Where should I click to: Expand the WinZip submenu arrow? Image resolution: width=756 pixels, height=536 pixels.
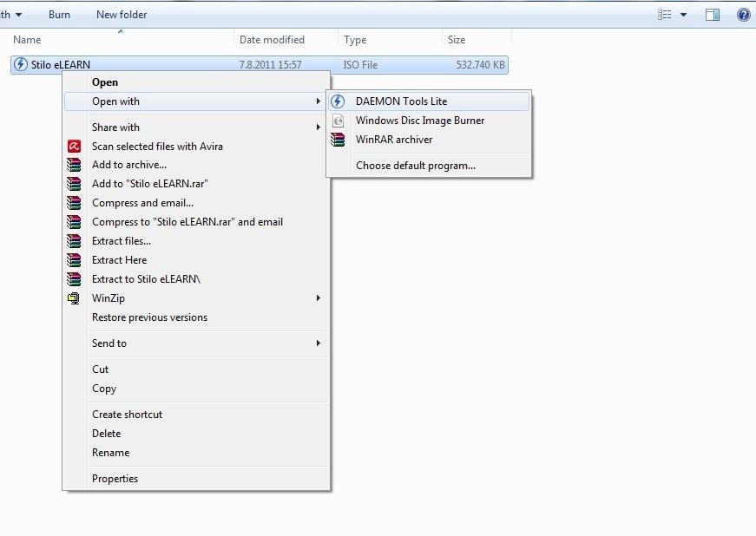coord(318,298)
